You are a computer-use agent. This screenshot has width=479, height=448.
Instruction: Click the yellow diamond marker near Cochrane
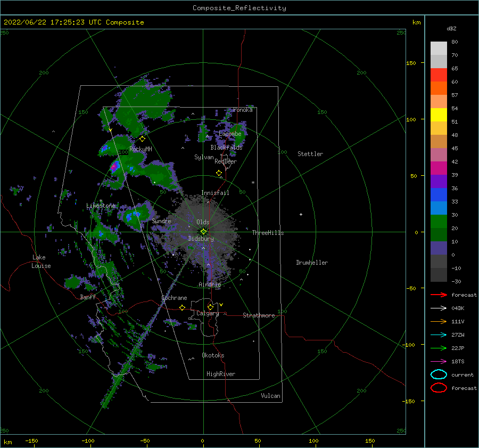pyautogui.click(x=183, y=308)
